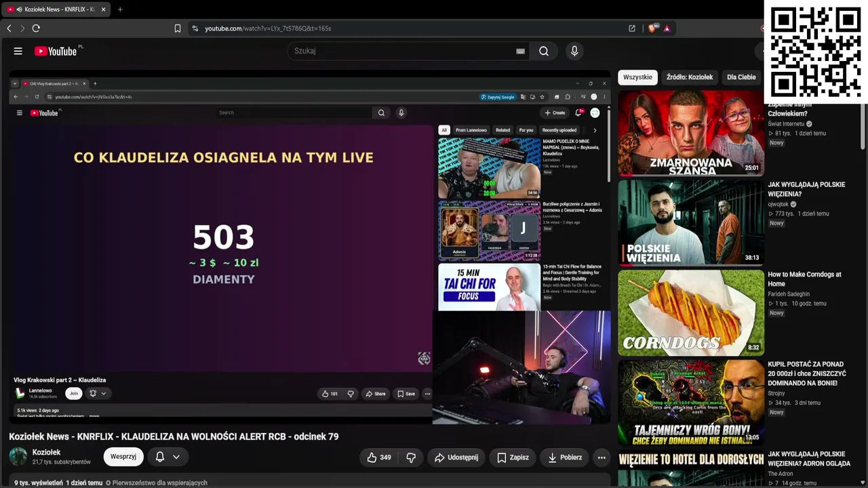
Task: Open the Koziołek channel name link
Action: 47,452
